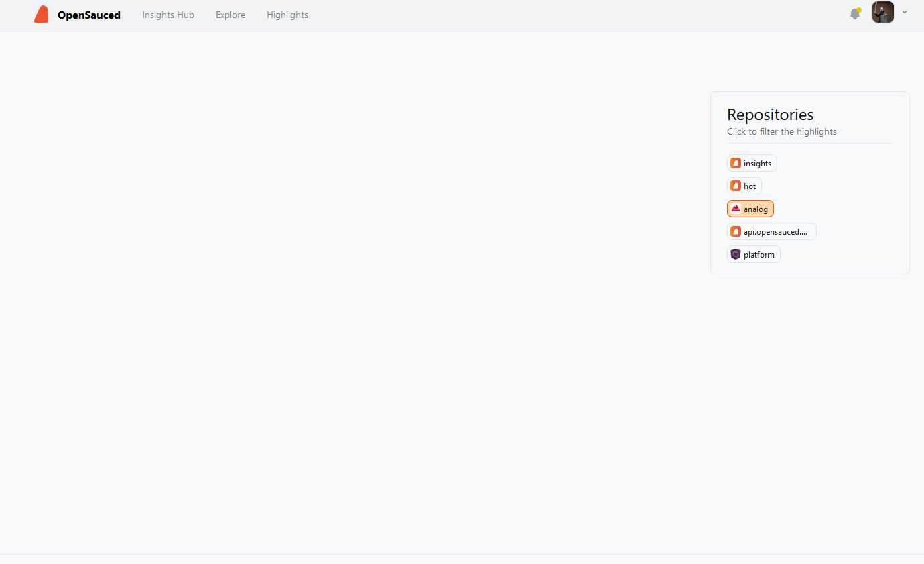
Task: Navigate to the Explore menu item
Action: (230, 15)
